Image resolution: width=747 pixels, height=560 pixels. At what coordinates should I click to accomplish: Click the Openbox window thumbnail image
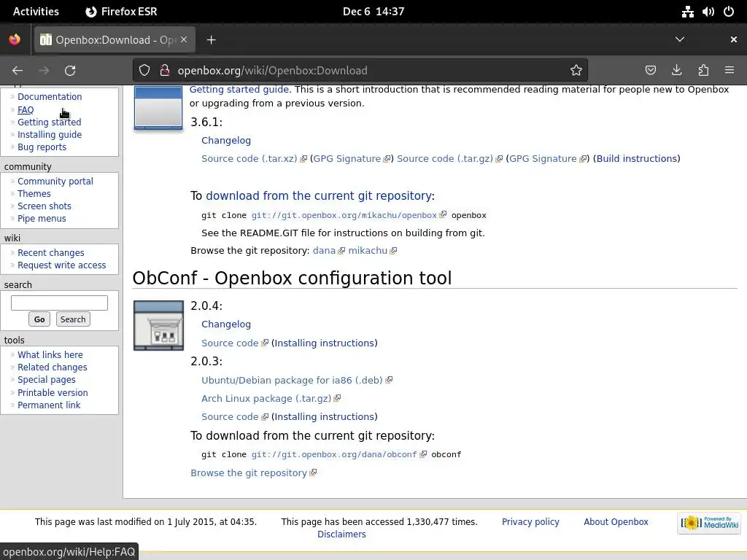(158, 108)
